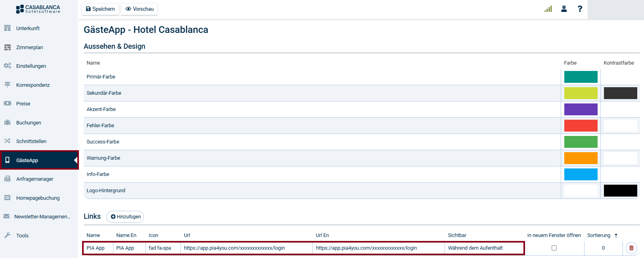
Task: Click the Tools wrench icon in sidebar
Action: pyautogui.click(x=7, y=235)
